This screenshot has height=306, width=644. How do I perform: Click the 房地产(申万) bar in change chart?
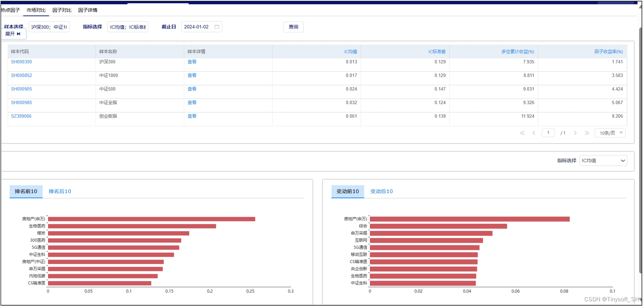(470, 219)
